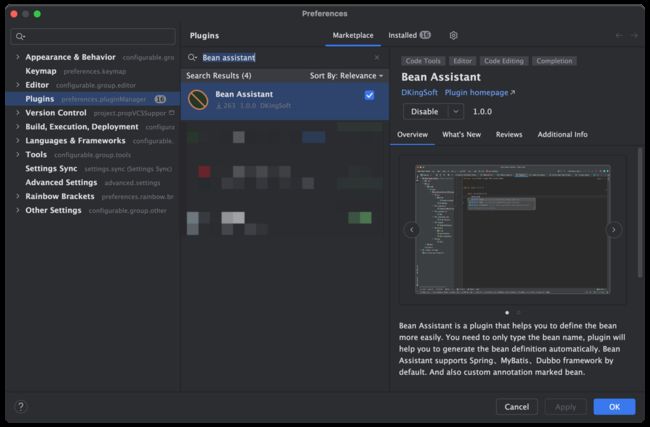Select Keymap in the settings tree
This screenshot has height=427, width=650.
(93, 71)
